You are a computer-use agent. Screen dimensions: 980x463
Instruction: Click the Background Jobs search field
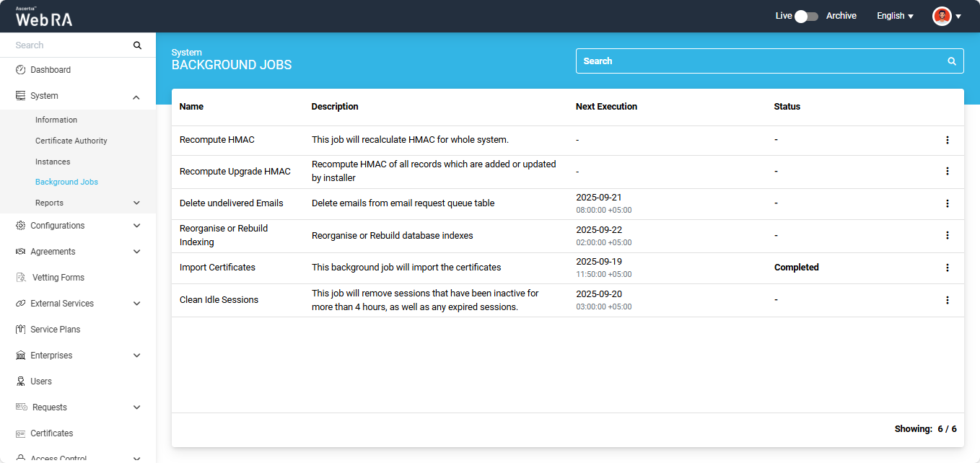click(758, 61)
